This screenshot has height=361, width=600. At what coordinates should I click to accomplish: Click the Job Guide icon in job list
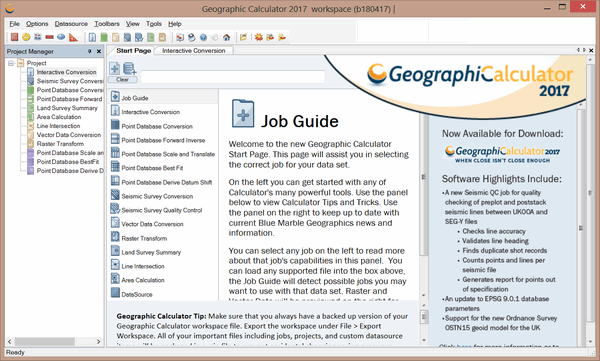[x=115, y=96]
